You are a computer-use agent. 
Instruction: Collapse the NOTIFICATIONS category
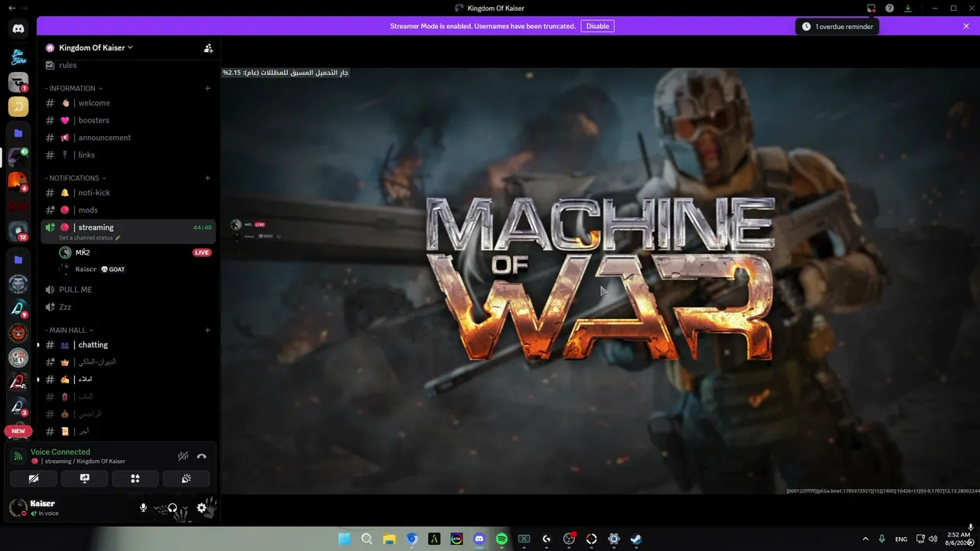pyautogui.click(x=76, y=178)
